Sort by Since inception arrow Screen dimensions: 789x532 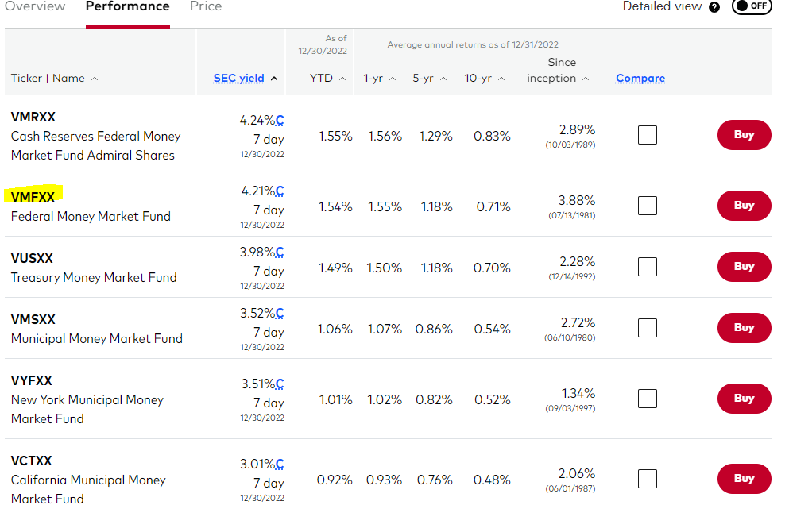click(x=586, y=79)
